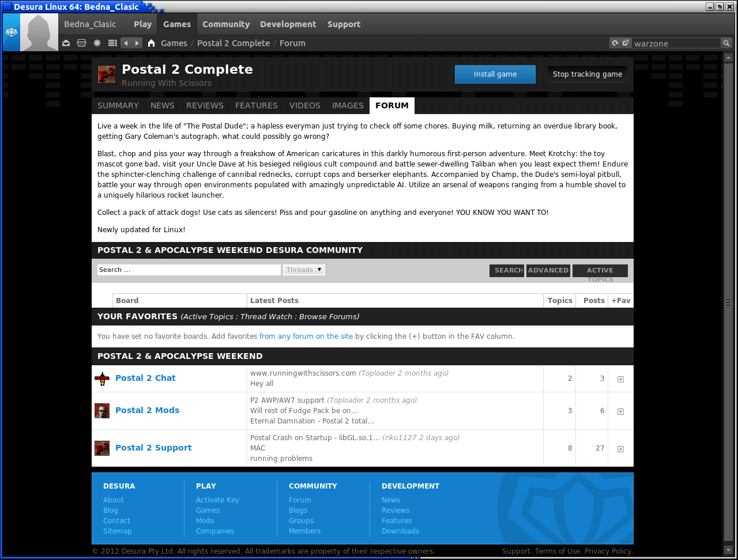The height and width of the screenshot is (560, 738).
Task: Open page in external browser icon
Action: 626,43
